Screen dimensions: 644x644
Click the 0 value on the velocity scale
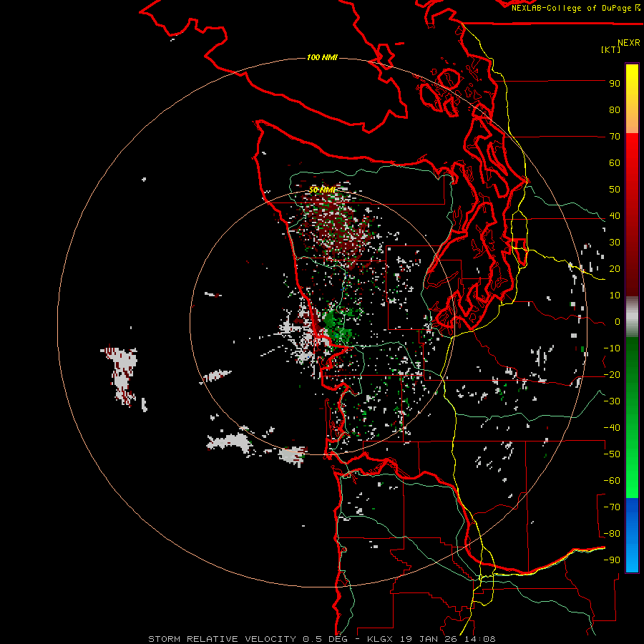pyautogui.click(x=618, y=321)
